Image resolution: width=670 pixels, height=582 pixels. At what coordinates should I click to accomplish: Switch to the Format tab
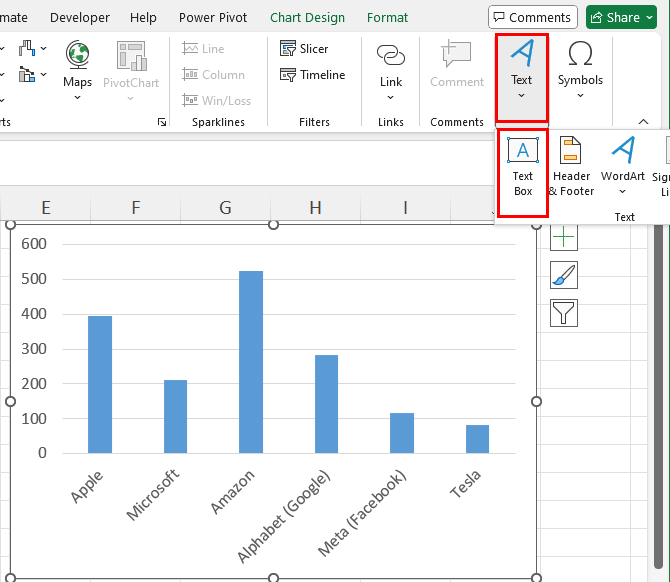[x=388, y=18]
